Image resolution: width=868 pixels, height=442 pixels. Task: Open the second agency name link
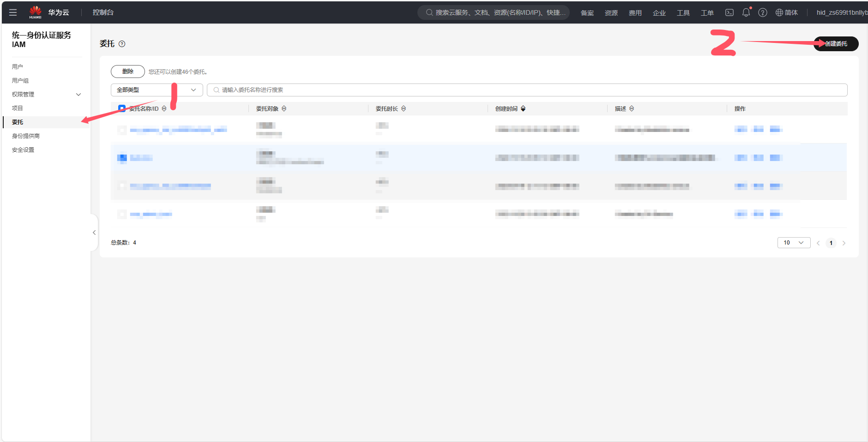click(x=141, y=158)
